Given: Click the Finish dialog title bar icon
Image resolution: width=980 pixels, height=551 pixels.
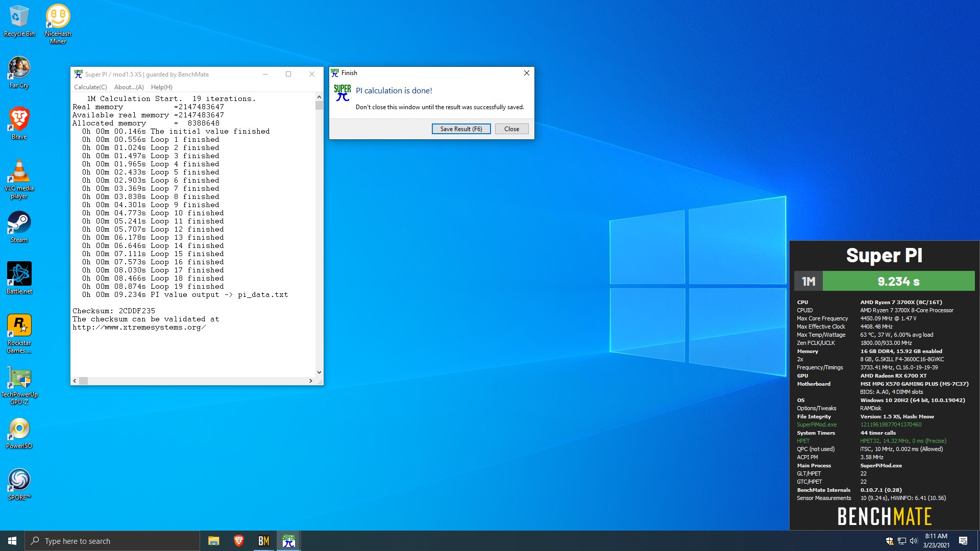Looking at the screenshot, I should (335, 73).
